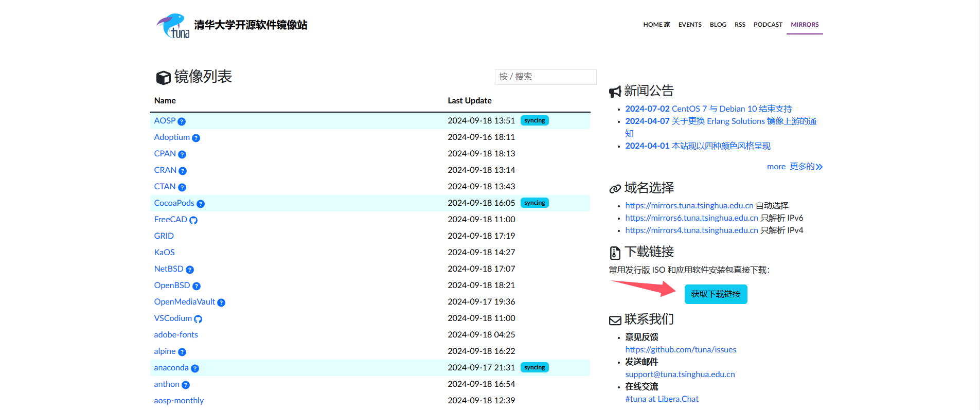Open help icon next to OpenBSD
The height and width of the screenshot is (410, 980).
tap(197, 286)
